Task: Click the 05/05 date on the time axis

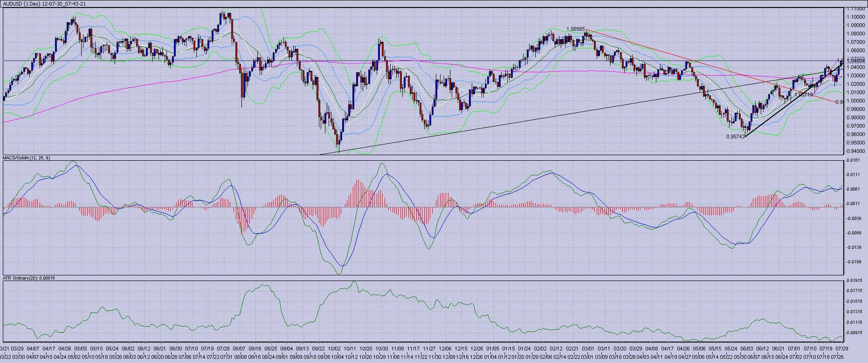Action: pos(81,348)
